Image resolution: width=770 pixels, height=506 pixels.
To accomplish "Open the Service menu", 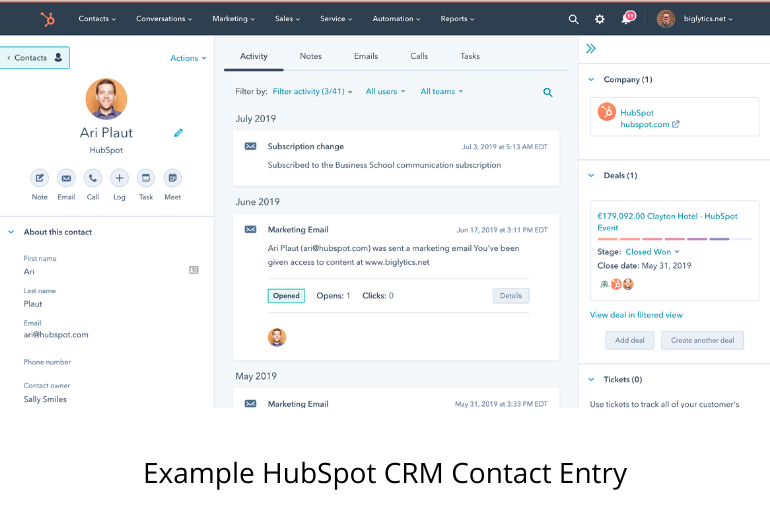I will [336, 19].
